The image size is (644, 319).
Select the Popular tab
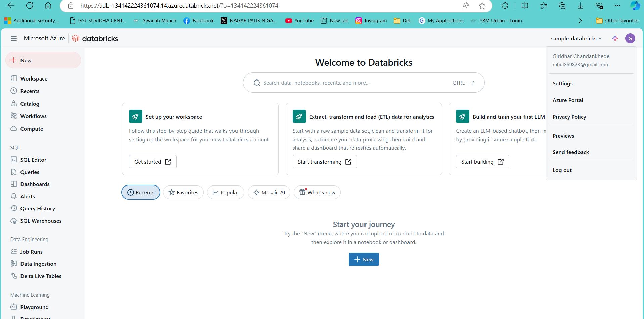click(x=225, y=192)
